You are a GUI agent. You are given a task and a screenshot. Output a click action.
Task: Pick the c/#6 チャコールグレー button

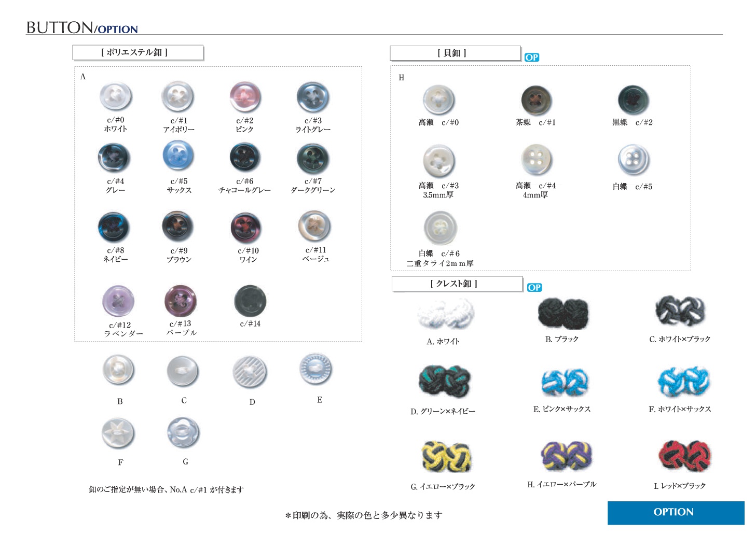click(x=245, y=157)
